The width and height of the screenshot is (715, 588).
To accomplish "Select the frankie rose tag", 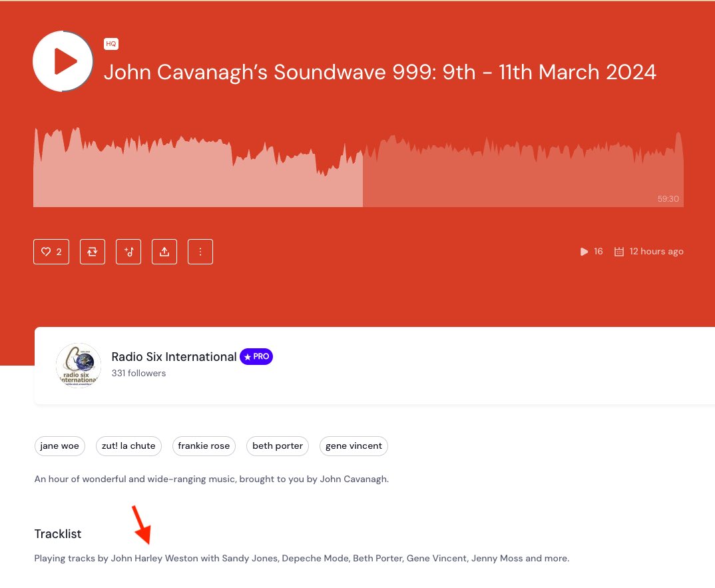I will pos(204,445).
